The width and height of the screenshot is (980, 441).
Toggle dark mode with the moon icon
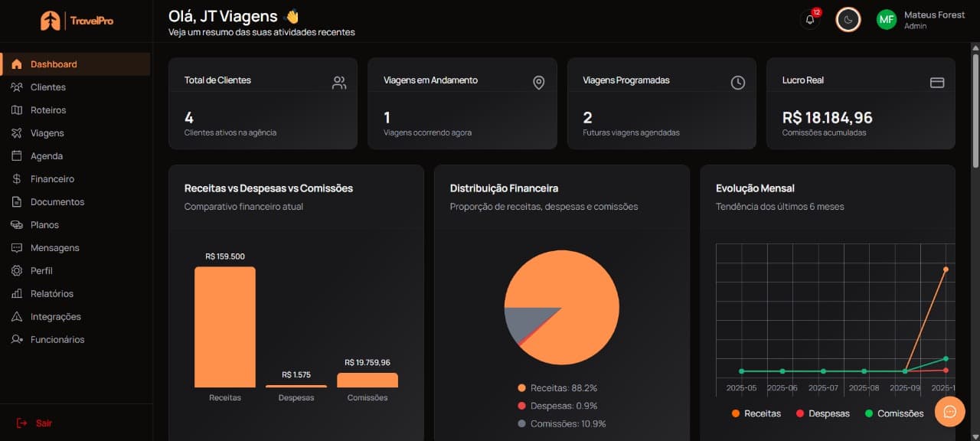848,19
